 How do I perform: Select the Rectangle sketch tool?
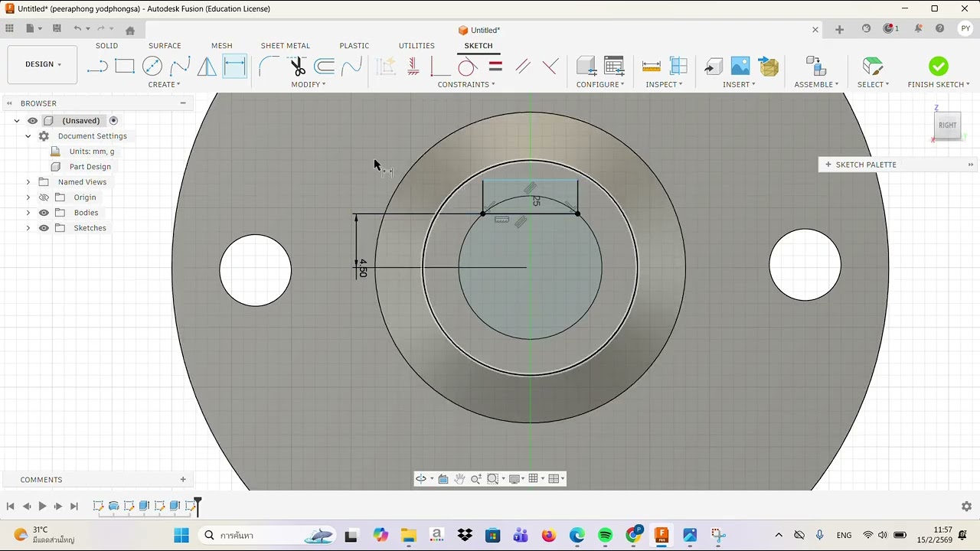pos(125,67)
